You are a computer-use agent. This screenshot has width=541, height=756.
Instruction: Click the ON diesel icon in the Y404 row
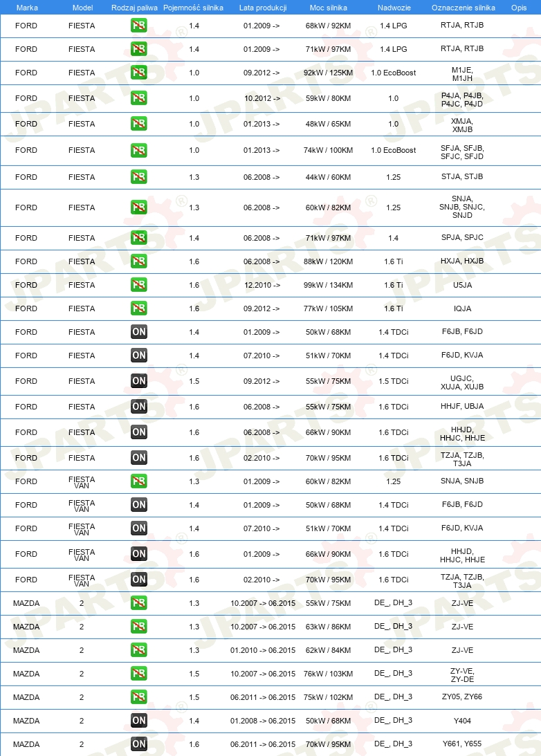[139, 721]
